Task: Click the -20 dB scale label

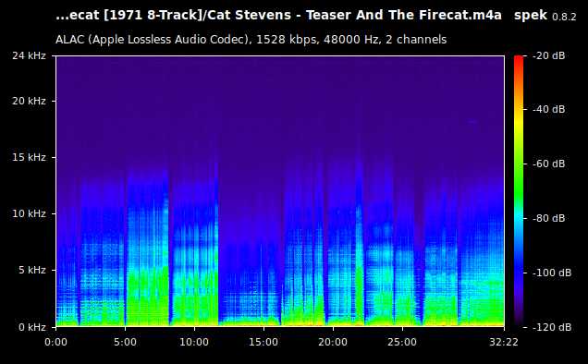Action: [548, 55]
